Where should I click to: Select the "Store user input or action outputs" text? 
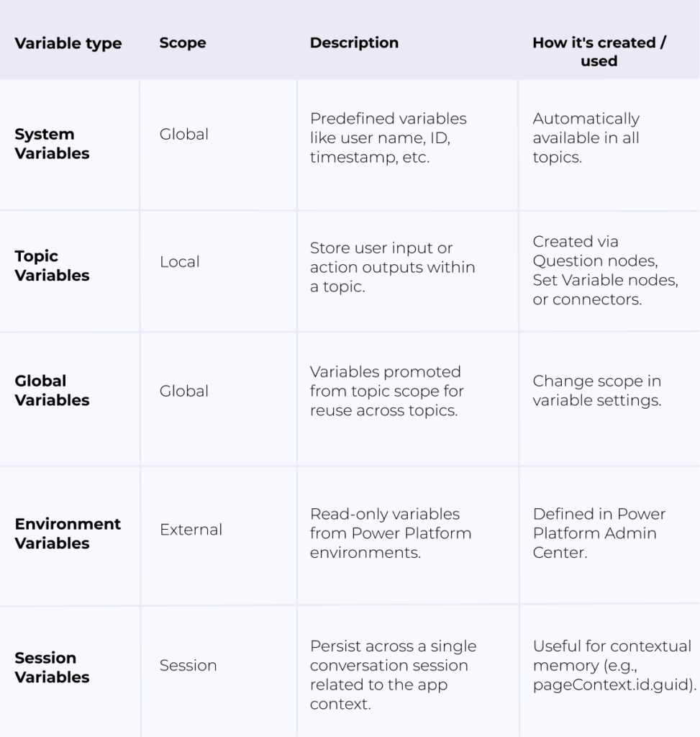tap(392, 267)
